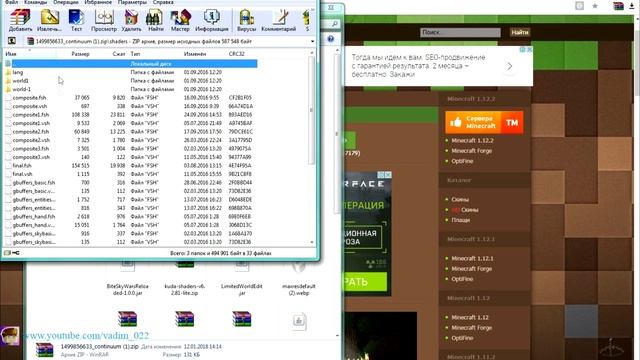Open the Просмотр (View) tool
The width and height of the screenshot is (640, 360).
click(x=104, y=20)
